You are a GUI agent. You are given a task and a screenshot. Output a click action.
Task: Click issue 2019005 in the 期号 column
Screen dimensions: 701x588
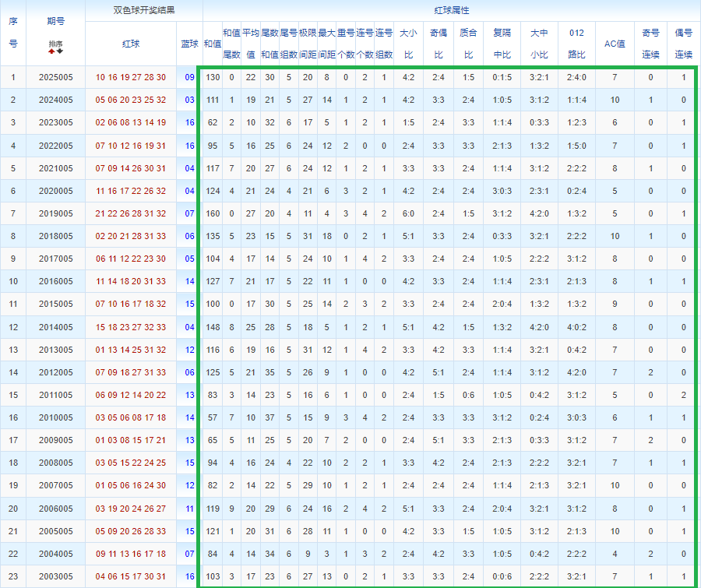tap(55, 213)
